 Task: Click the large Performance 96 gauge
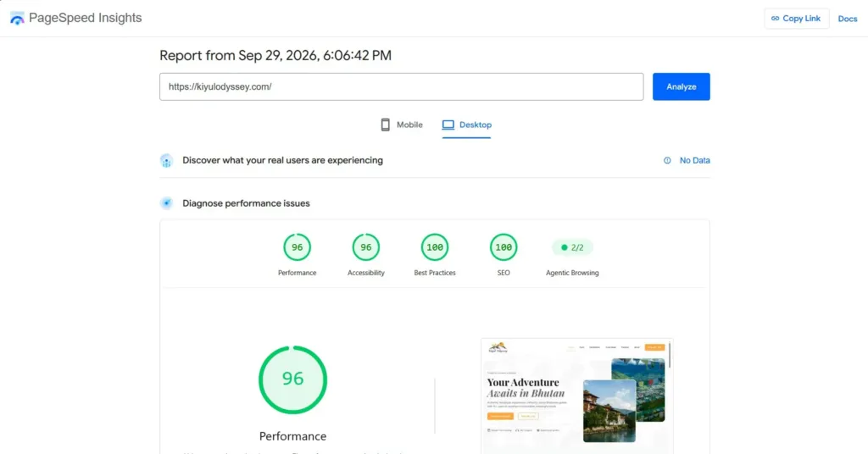point(292,380)
